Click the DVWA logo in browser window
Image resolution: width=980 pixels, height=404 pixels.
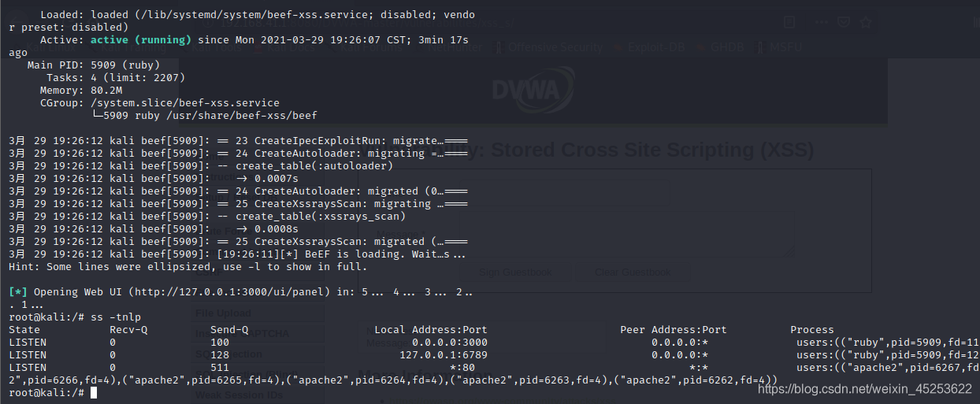tap(532, 91)
